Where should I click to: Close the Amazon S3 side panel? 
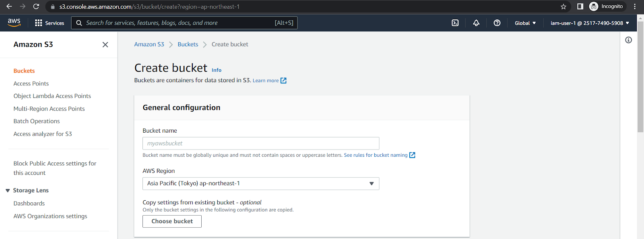pos(105,45)
